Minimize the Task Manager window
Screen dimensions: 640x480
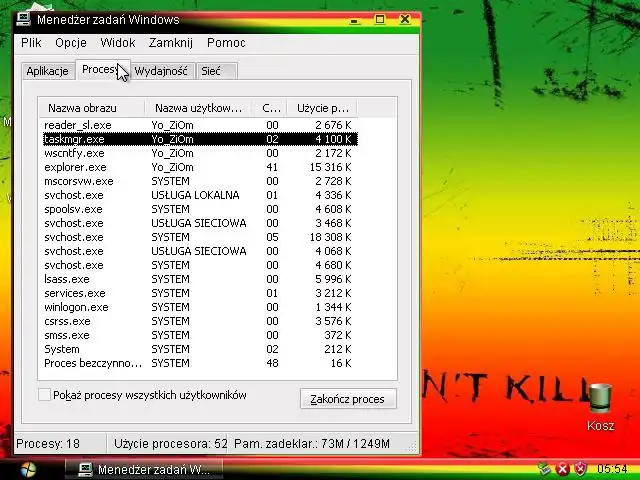coord(355,20)
